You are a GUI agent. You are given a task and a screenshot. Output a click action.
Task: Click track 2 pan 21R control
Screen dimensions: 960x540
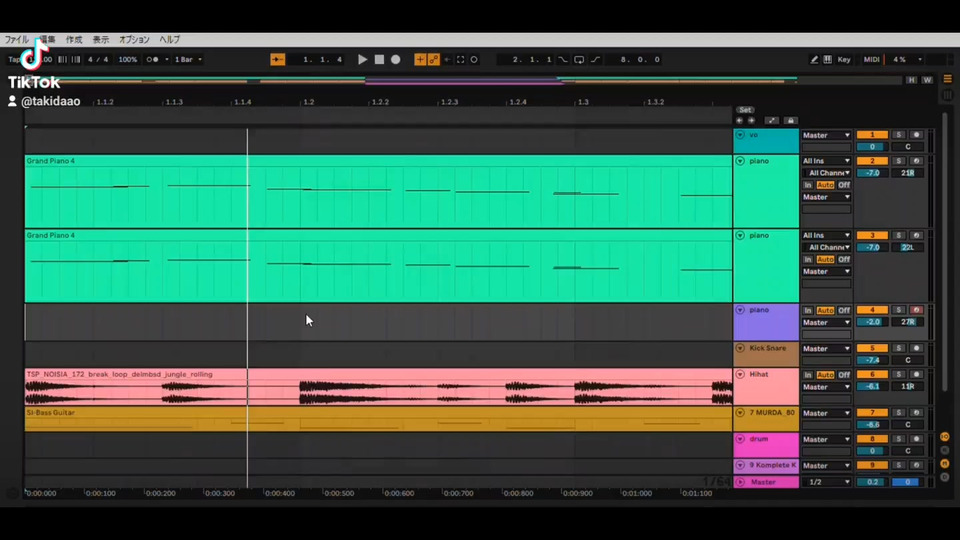pyautogui.click(x=907, y=173)
